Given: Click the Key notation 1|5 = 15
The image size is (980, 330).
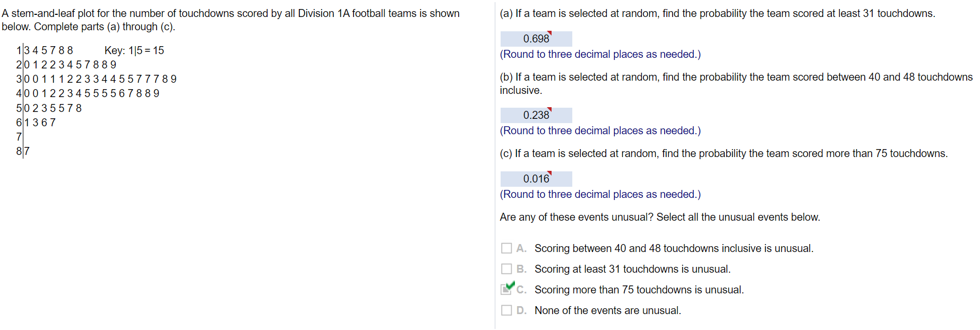Looking at the screenshot, I should pos(135,50).
